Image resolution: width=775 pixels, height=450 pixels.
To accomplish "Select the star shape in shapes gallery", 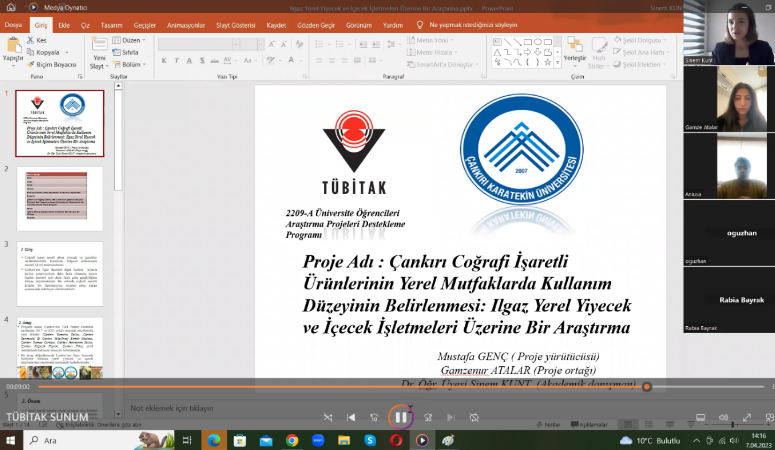I will point(547,62).
